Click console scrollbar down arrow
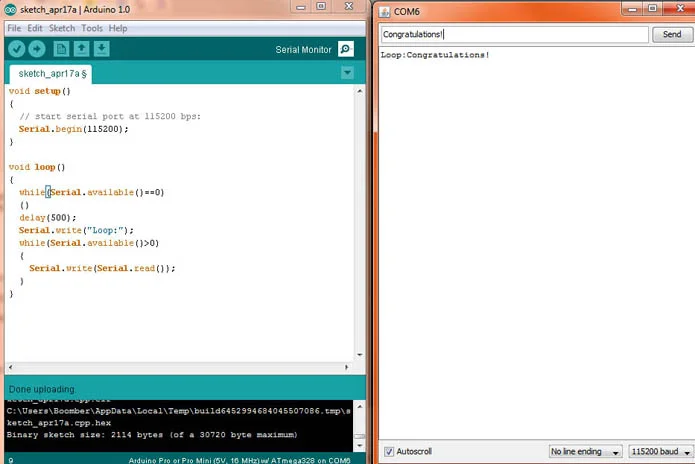695x464 pixels. pos(359,446)
